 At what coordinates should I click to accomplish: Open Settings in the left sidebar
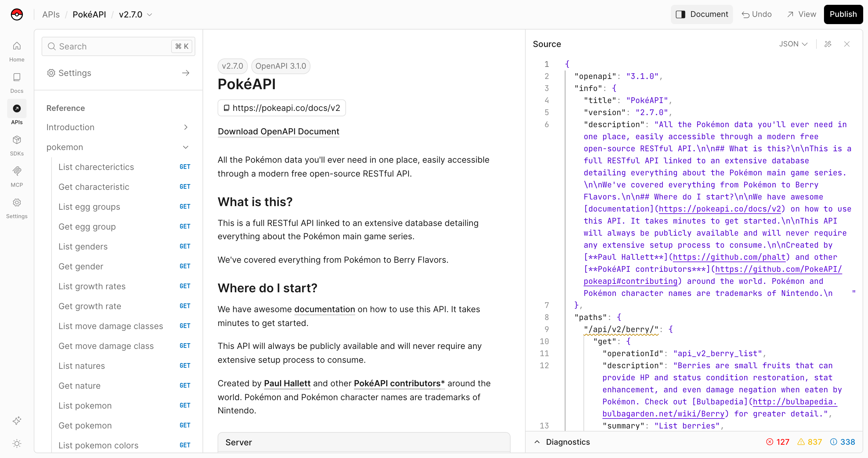tap(17, 208)
